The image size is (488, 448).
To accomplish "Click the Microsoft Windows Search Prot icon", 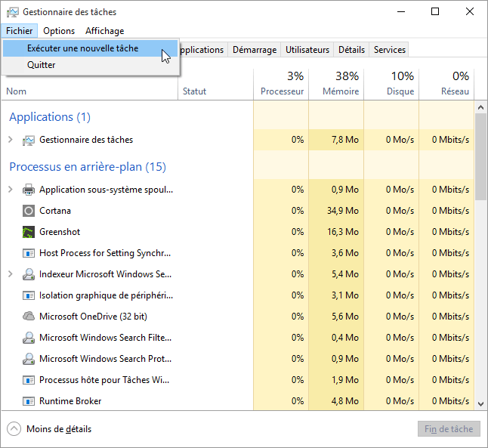I will 29,359.
